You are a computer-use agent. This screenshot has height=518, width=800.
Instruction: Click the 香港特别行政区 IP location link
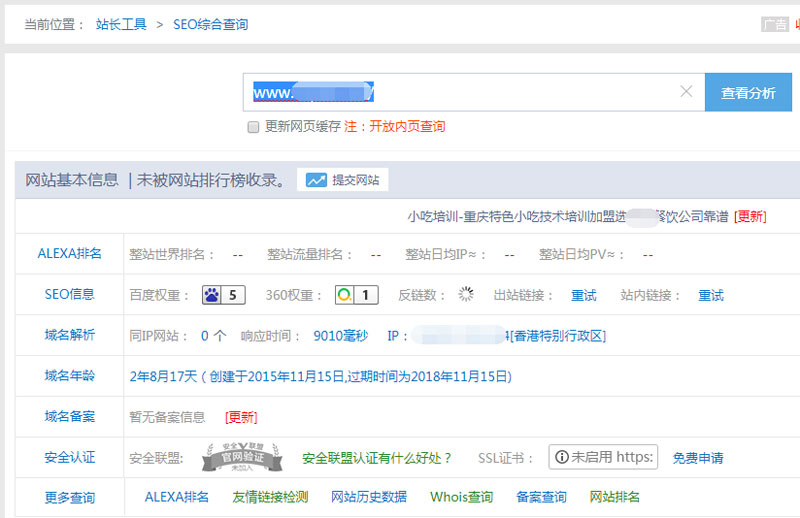click(x=558, y=336)
